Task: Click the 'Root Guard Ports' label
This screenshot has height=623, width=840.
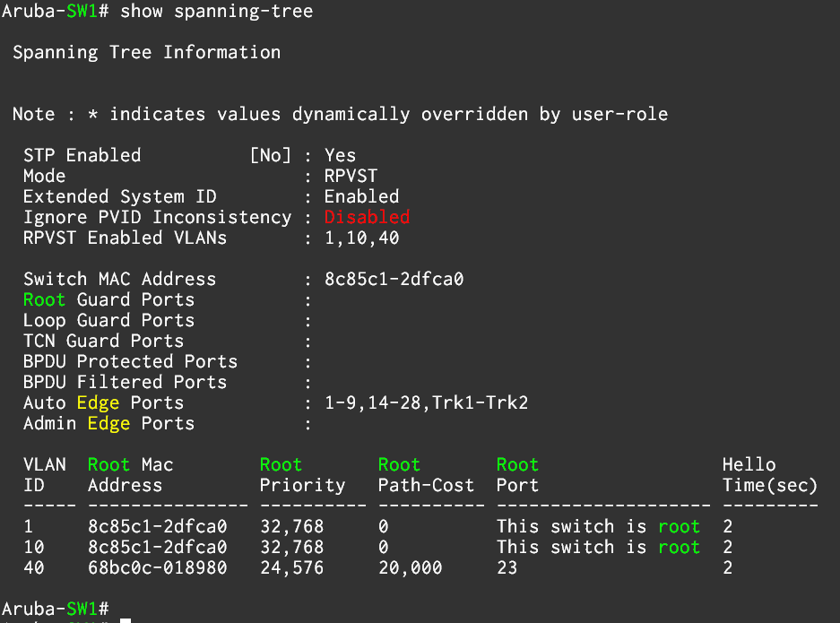Action: coord(108,299)
